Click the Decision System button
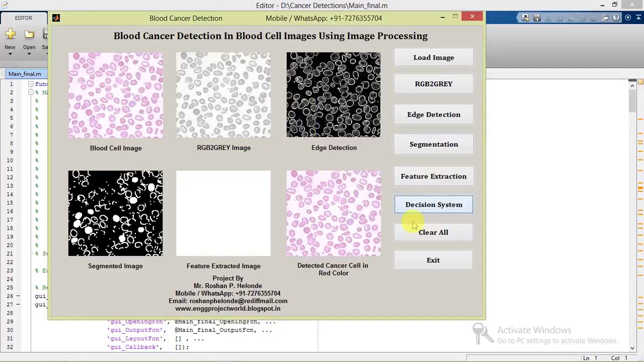Image resolution: width=644 pixels, height=362 pixels. [434, 205]
